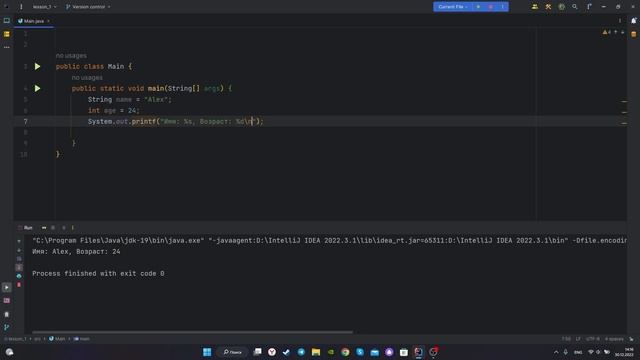Open the UTF-8 encoding selector

point(593,339)
